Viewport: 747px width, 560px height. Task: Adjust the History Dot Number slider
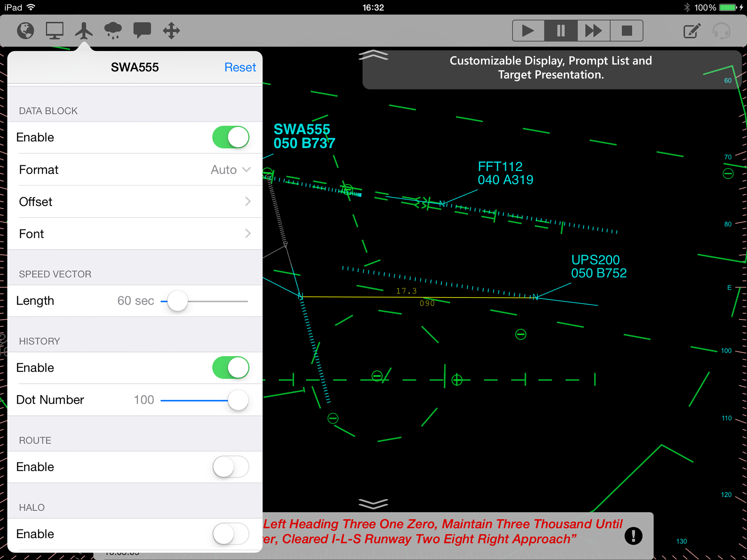[238, 400]
